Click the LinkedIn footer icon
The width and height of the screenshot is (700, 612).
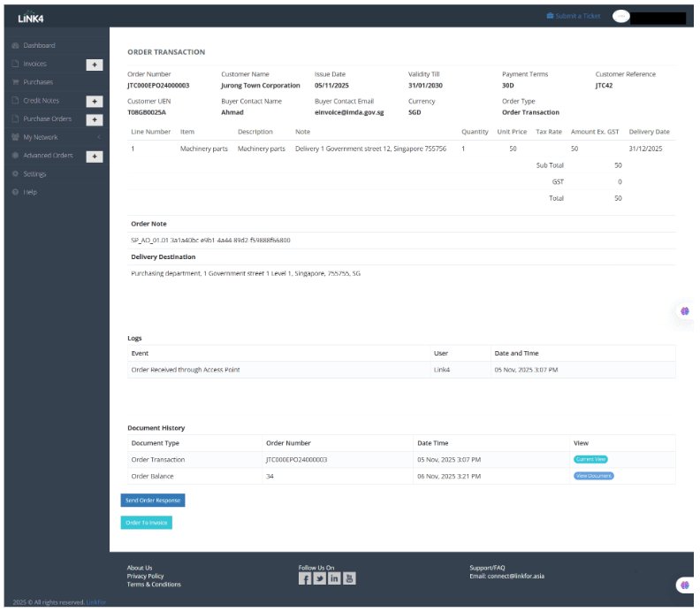click(x=335, y=578)
